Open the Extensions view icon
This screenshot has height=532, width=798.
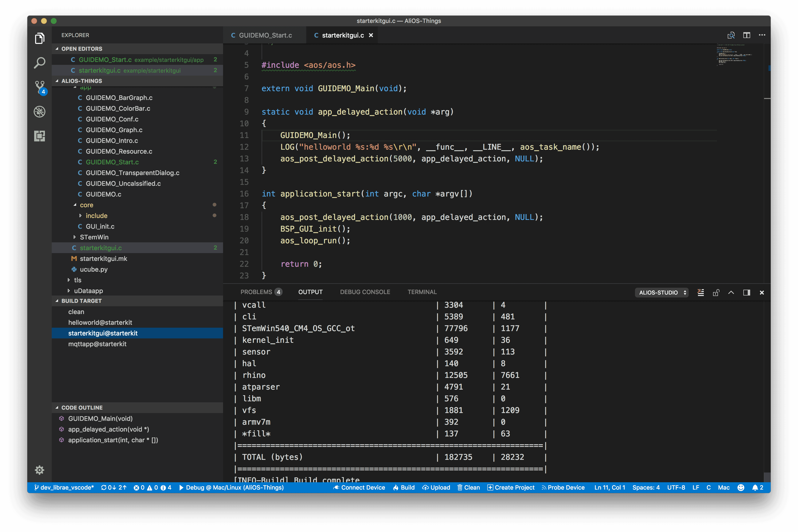(x=39, y=136)
